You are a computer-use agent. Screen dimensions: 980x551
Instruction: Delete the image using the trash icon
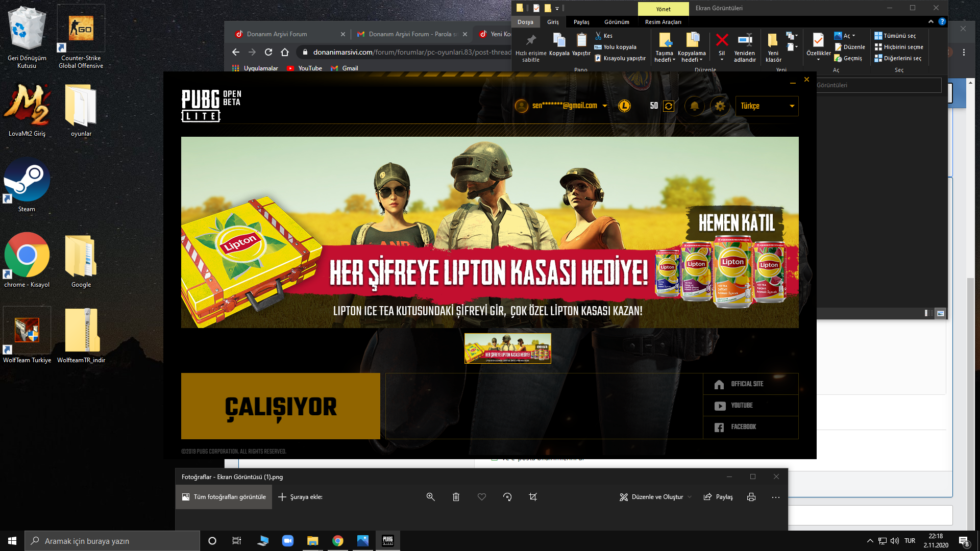456,496
